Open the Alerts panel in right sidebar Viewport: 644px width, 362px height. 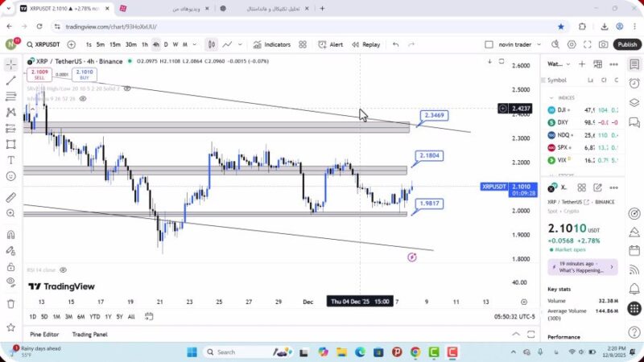pos(634,83)
